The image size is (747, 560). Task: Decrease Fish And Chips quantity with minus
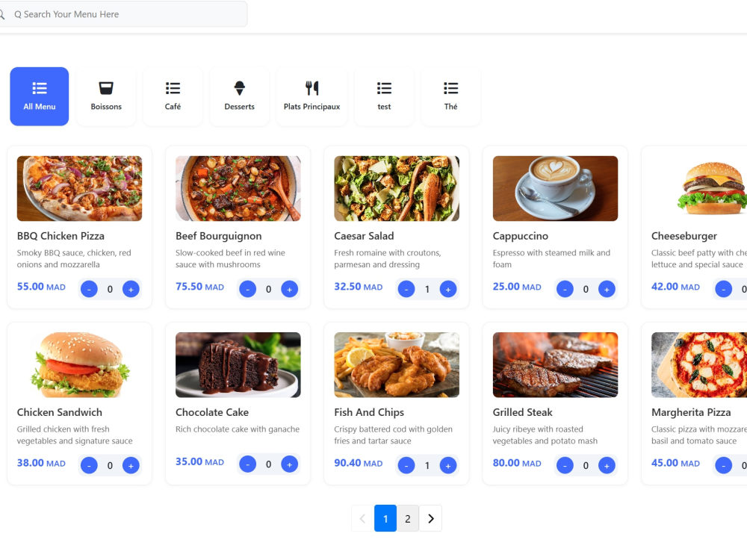coord(406,465)
